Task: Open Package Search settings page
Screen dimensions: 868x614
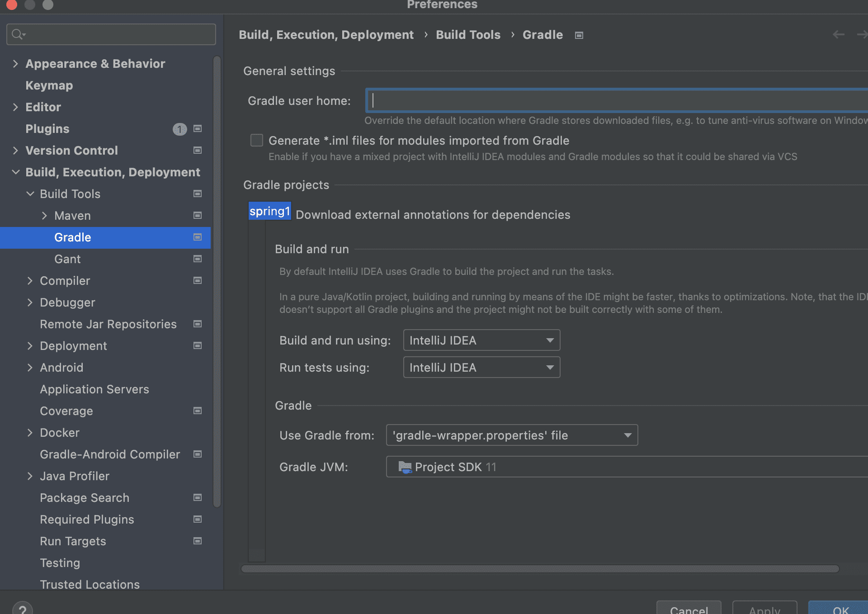Action: pos(85,498)
